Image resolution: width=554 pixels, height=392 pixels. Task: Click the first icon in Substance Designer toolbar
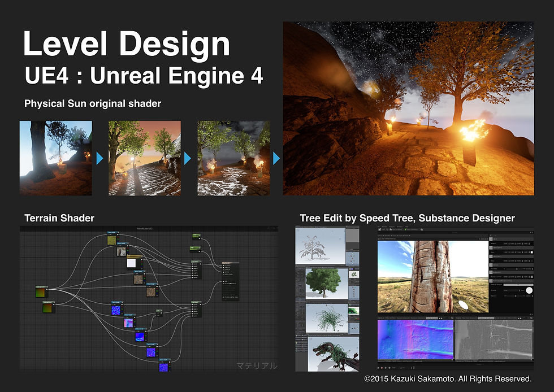[x=379, y=229]
